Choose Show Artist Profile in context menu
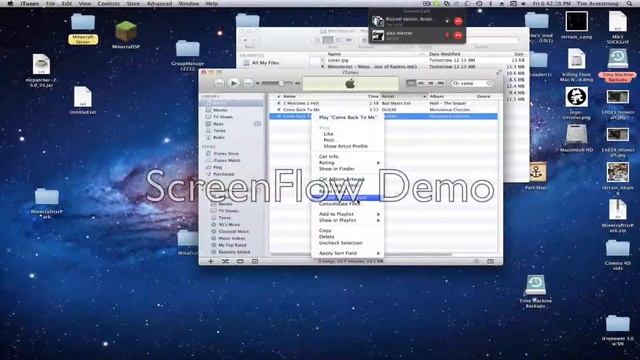This screenshot has height=360, width=640. point(347,146)
